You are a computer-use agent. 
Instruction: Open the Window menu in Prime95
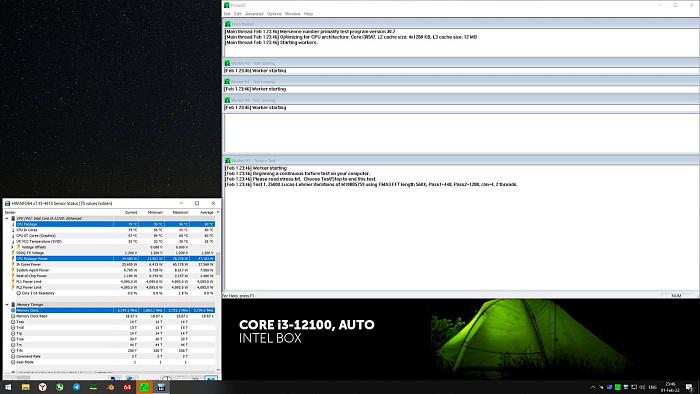292,14
